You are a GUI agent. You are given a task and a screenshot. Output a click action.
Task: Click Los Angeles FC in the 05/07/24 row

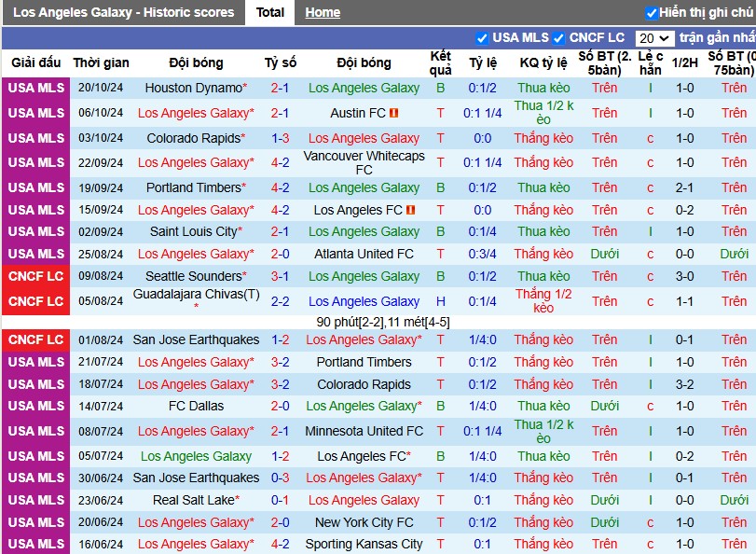(x=362, y=456)
